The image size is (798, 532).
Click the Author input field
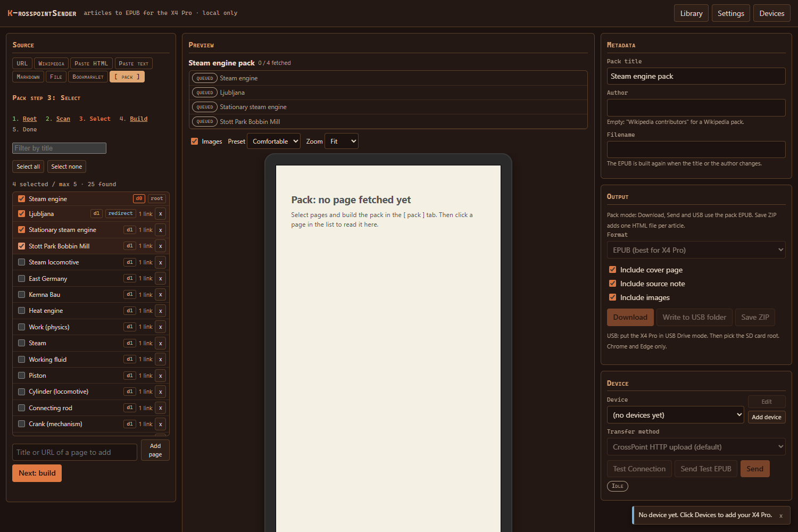coord(696,107)
